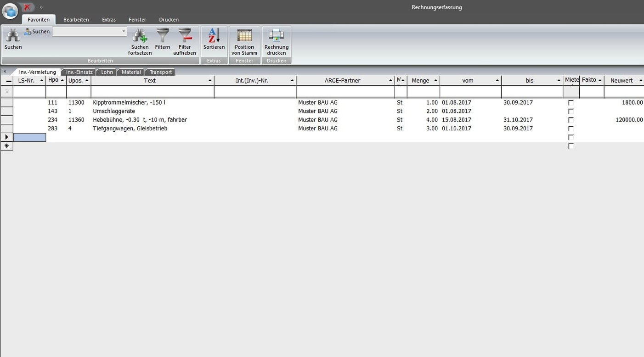Sort by the vom column header
This screenshot has height=357, width=644.
pos(471,81)
